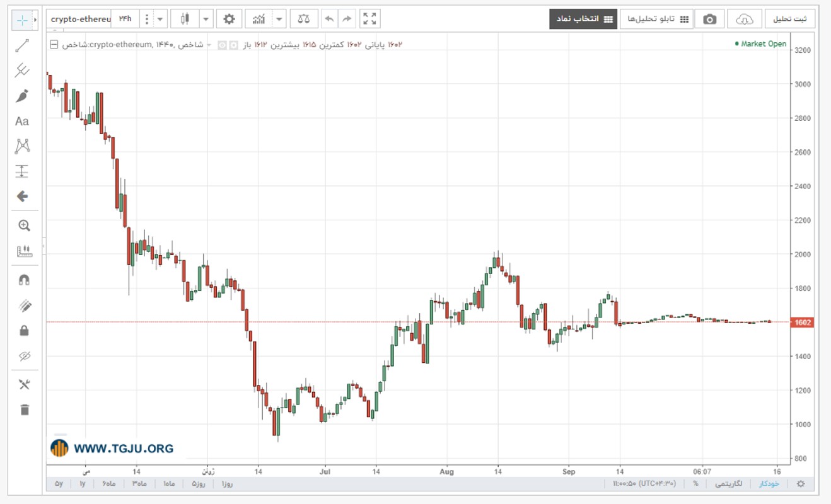Select the brush drawing tool
The image size is (831, 504).
pyautogui.click(x=23, y=96)
